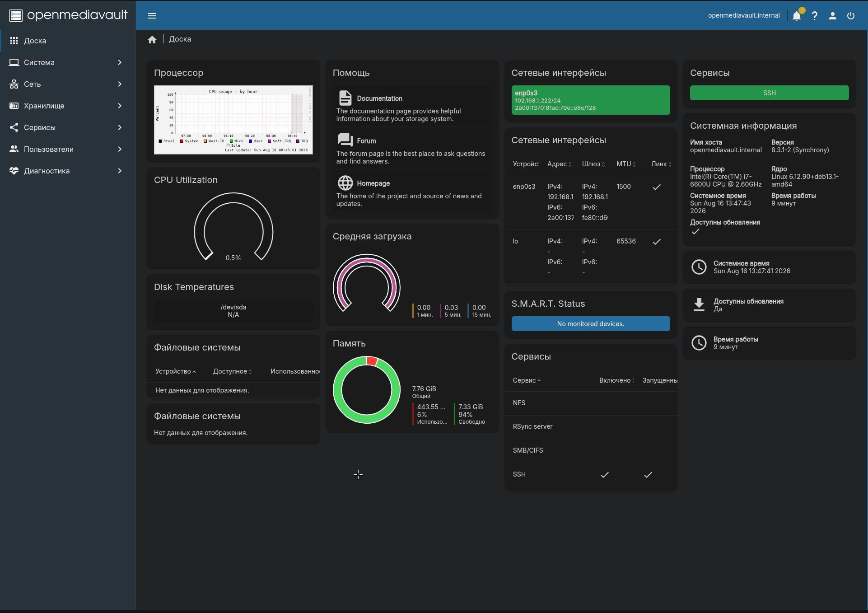The width and height of the screenshot is (868, 613).
Task: Sort network table by Шлюз column
Action: click(x=593, y=164)
